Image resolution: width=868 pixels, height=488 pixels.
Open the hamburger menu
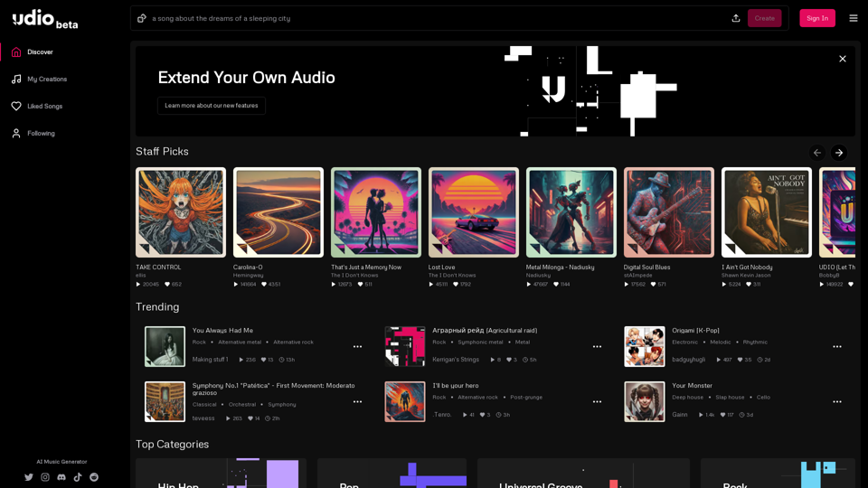[853, 18]
